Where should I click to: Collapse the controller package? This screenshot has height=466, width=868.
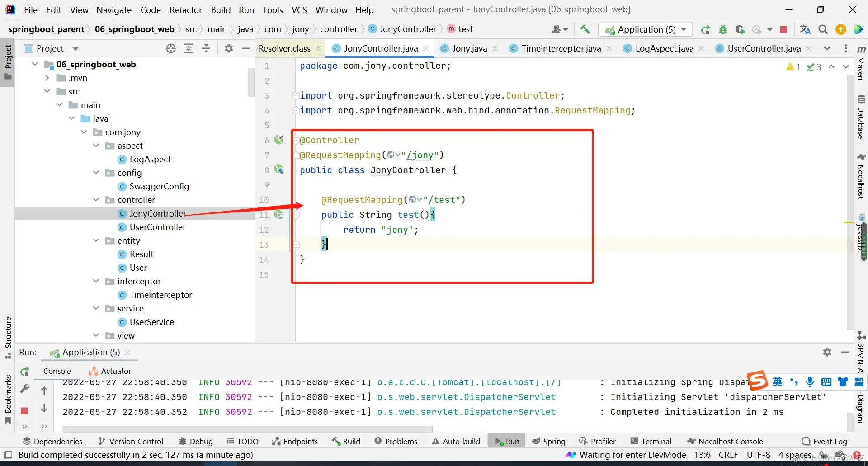96,200
